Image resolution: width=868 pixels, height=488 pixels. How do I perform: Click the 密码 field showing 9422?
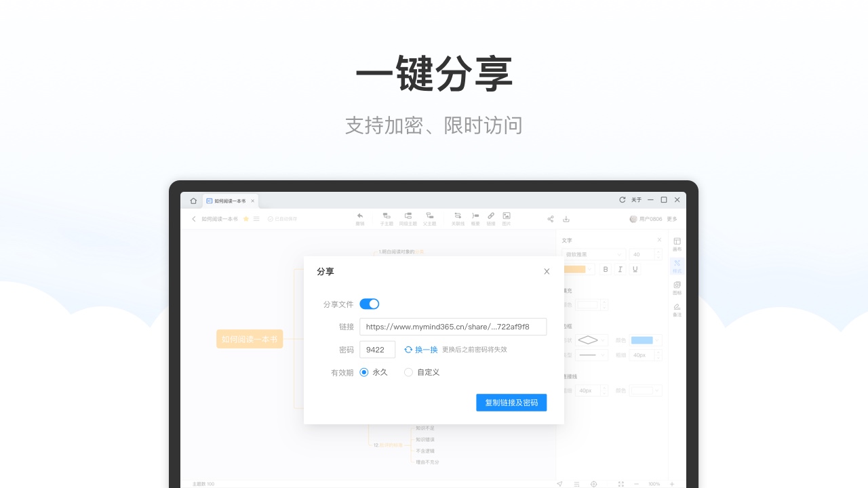tap(377, 350)
